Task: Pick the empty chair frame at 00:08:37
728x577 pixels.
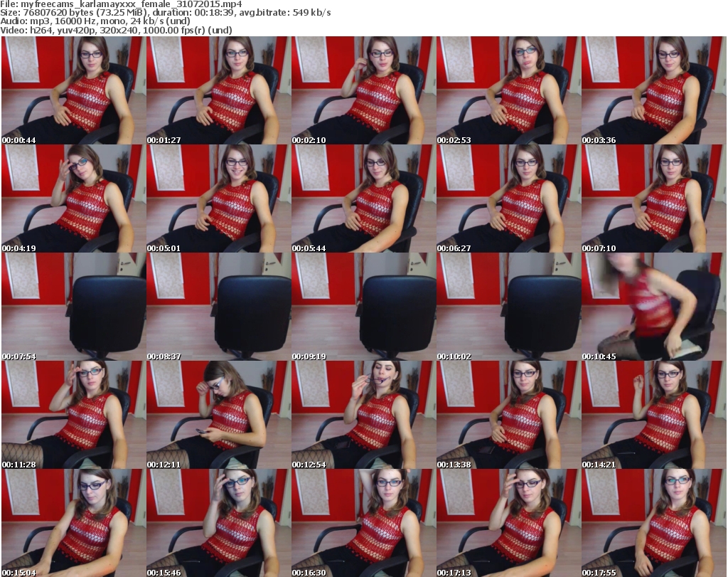Action: [x=218, y=307]
